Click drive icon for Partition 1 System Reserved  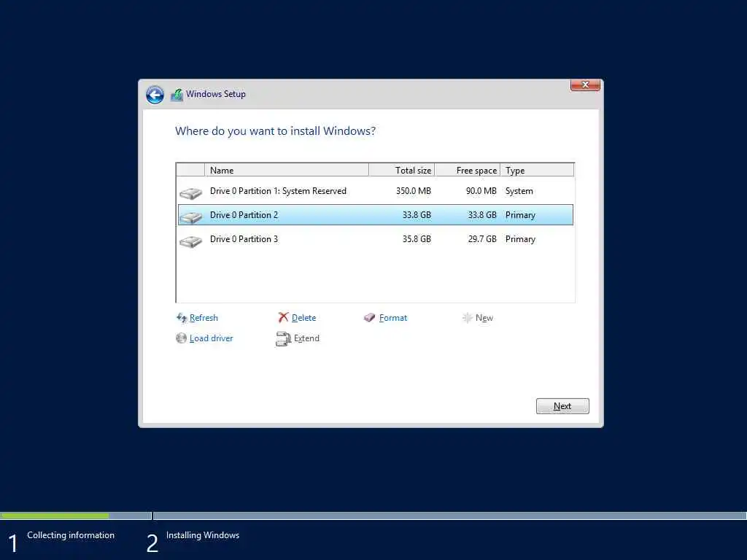(x=191, y=192)
